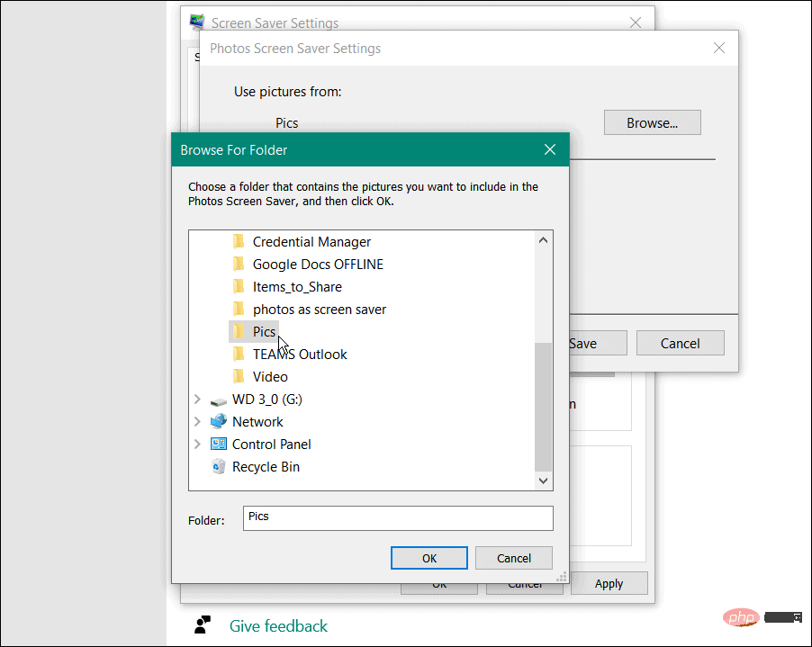Select the WD 3_0 (G:) entry label
Screen dimensions: 812x647
point(267,399)
